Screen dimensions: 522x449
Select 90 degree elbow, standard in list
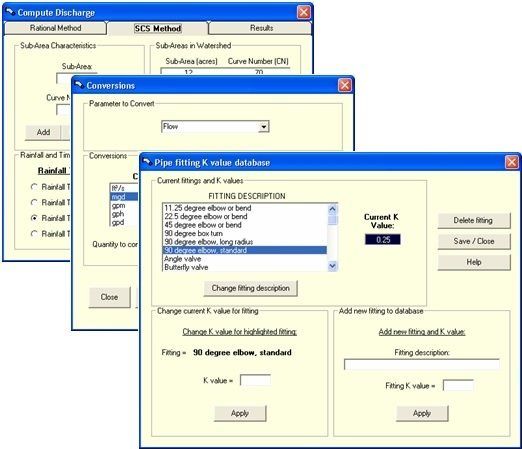click(245, 250)
